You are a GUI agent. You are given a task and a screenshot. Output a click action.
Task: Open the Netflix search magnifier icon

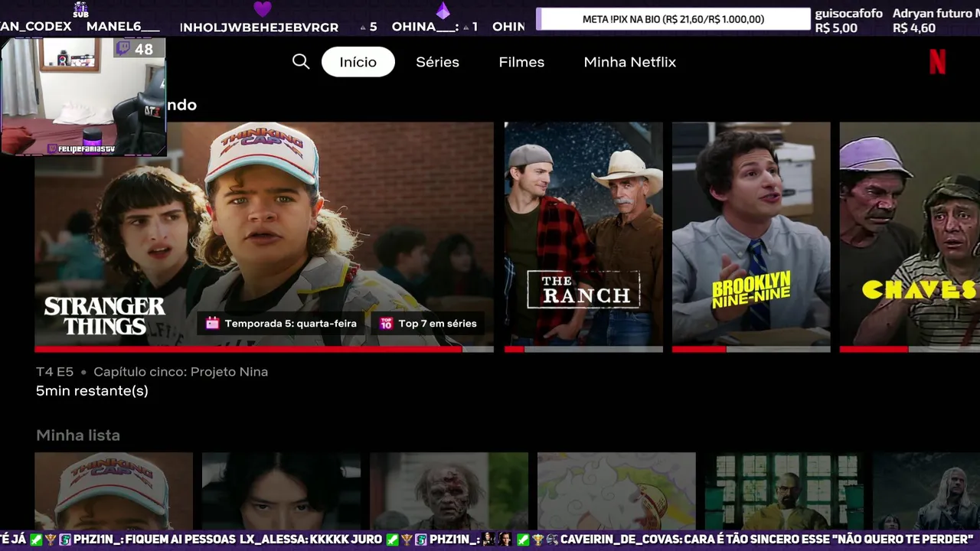pos(301,62)
